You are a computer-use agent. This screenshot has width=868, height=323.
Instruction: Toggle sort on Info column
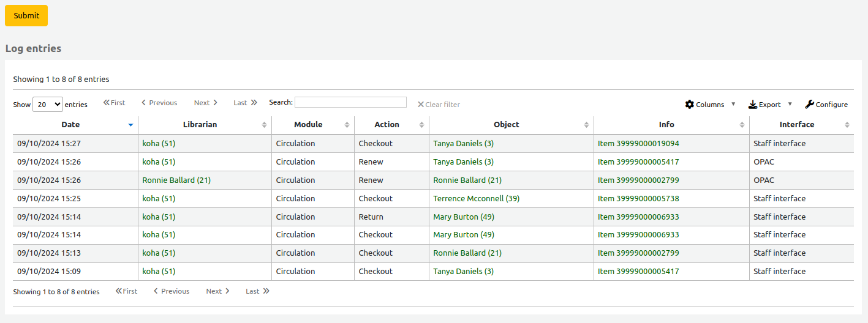pos(742,125)
